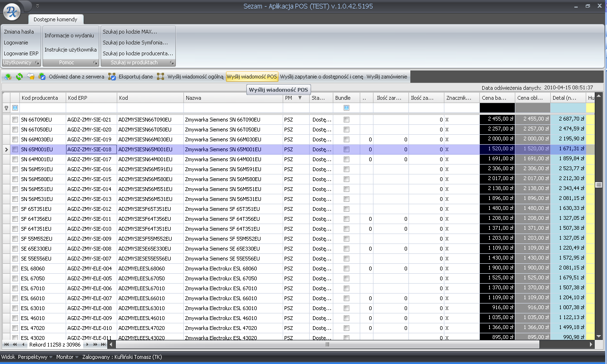Image resolution: width=607 pixels, height=364 pixels.
Task: Click Wyślij wiadomość ogólną
Action: tap(195, 77)
